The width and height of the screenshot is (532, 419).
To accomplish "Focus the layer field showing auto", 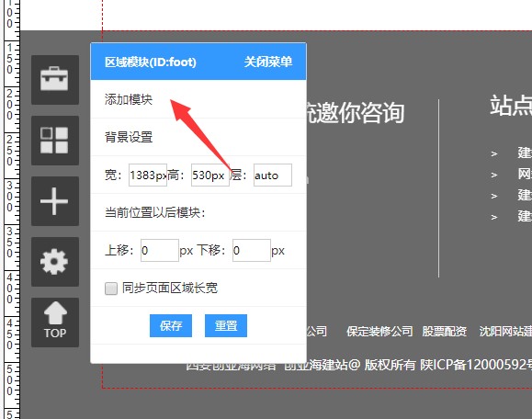I will click(x=273, y=176).
